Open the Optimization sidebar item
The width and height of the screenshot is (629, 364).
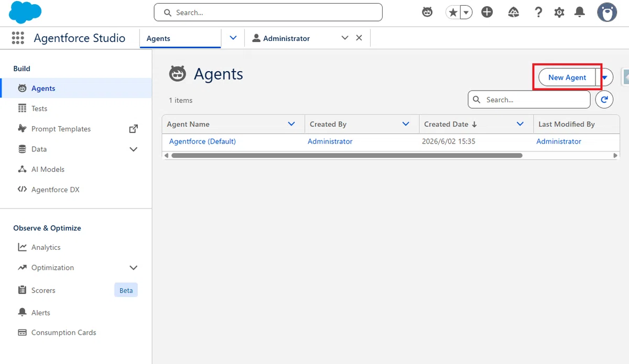click(52, 268)
